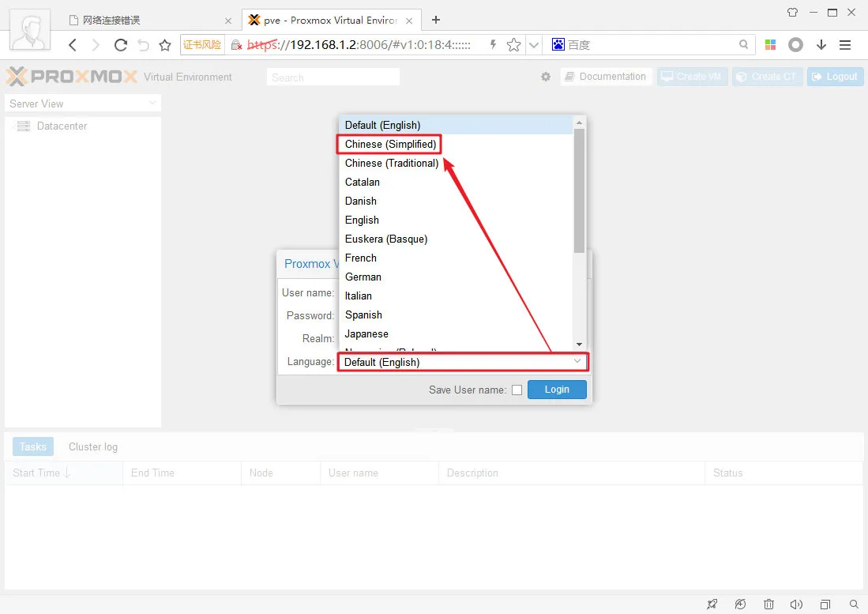Screen dimensions: 868x614
Task: Sort by End Time column header
Action: click(182, 473)
